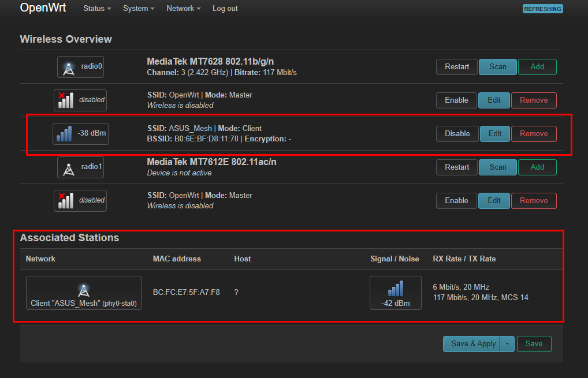Click Log out in the top menu

(x=225, y=8)
